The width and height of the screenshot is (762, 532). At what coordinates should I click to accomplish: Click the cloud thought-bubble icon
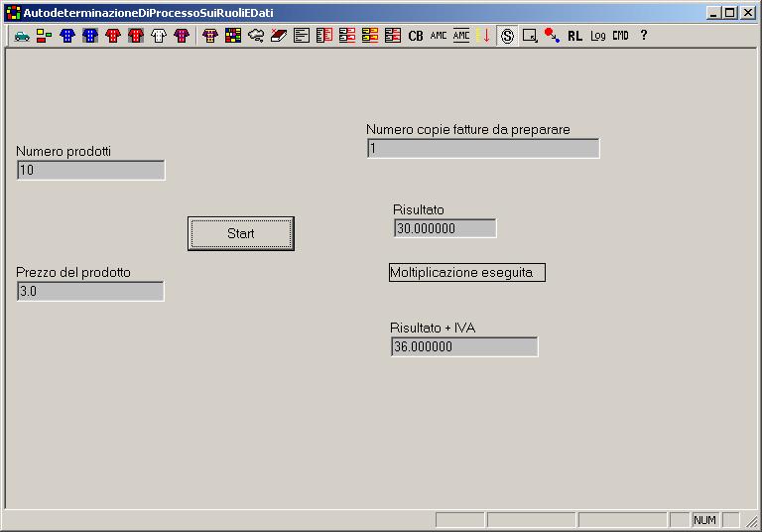256,36
